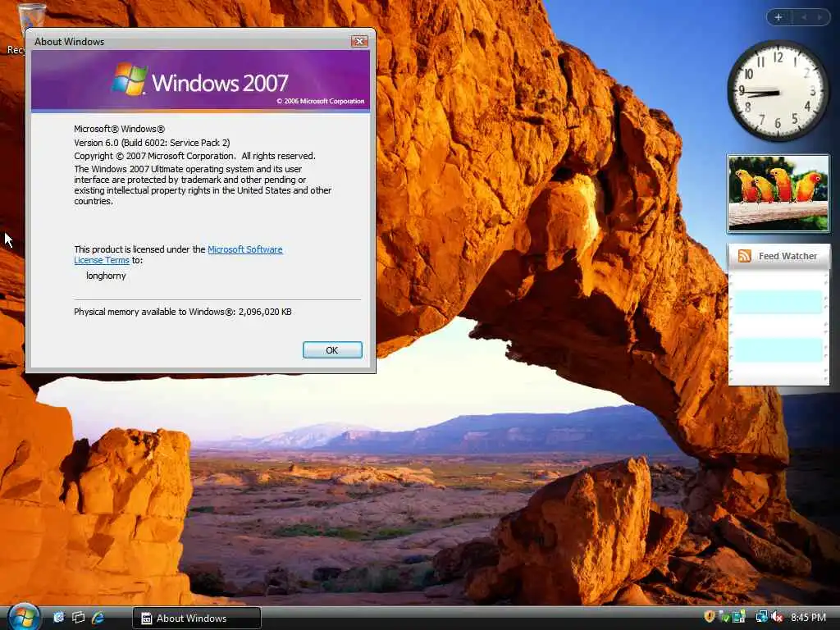Open Switch Between Windows in quick launch
Image resolution: width=840 pixels, height=630 pixels.
click(78, 618)
